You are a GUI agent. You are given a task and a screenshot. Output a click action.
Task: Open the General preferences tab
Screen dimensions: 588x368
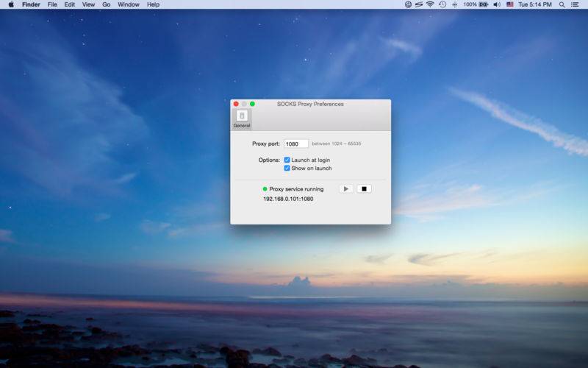tap(242, 118)
